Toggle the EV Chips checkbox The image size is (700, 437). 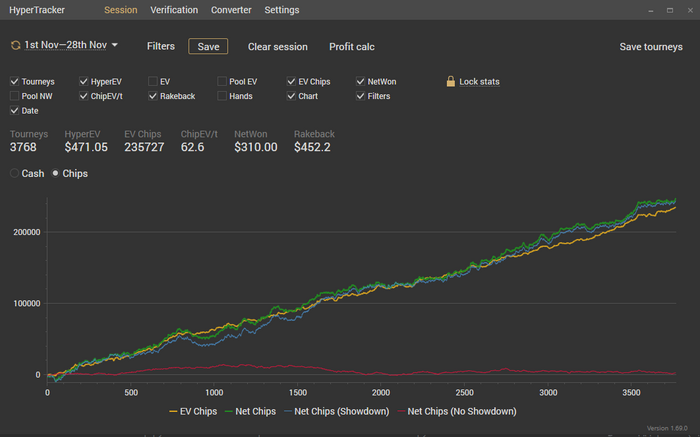coord(291,81)
